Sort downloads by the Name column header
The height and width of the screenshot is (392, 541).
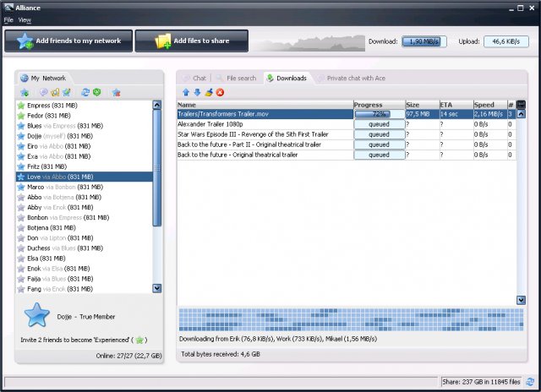(265, 105)
